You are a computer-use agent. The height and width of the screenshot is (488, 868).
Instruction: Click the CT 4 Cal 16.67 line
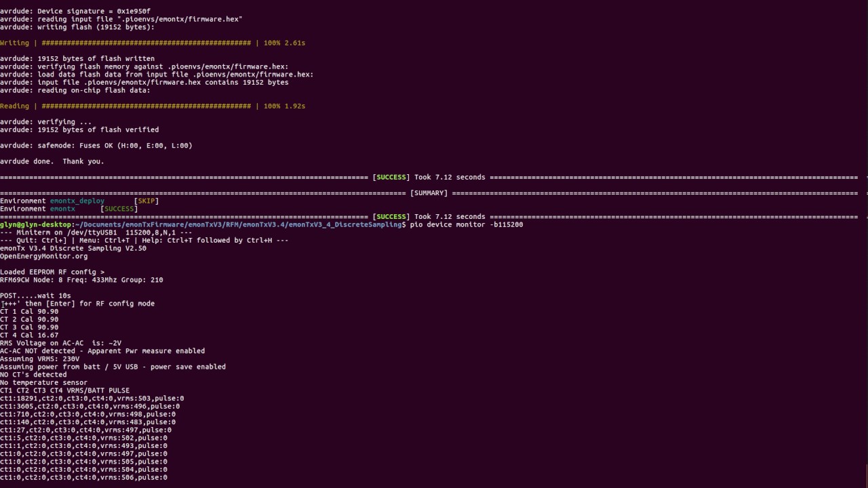tap(29, 335)
